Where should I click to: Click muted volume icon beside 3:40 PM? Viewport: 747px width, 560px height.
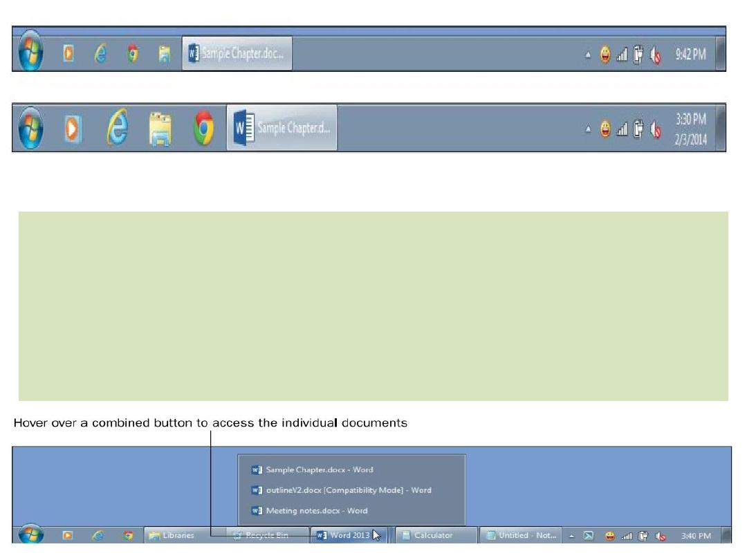pos(661,536)
